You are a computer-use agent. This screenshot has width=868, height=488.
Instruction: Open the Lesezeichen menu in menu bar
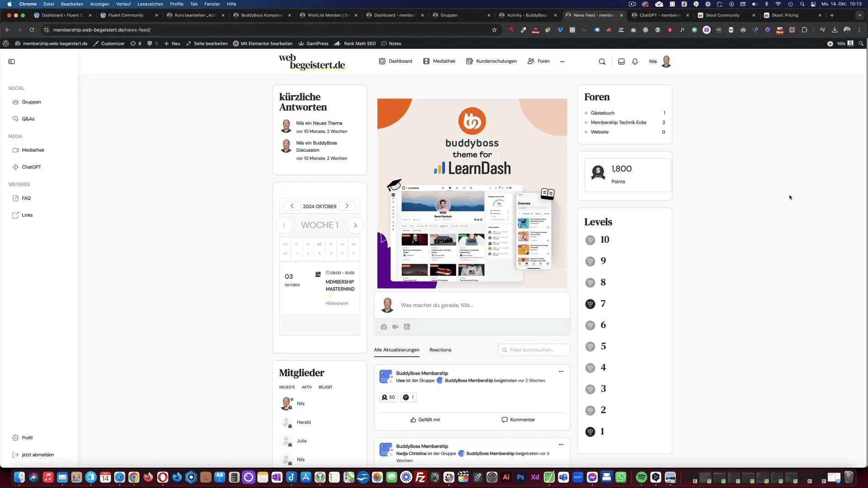coord(151,4)
